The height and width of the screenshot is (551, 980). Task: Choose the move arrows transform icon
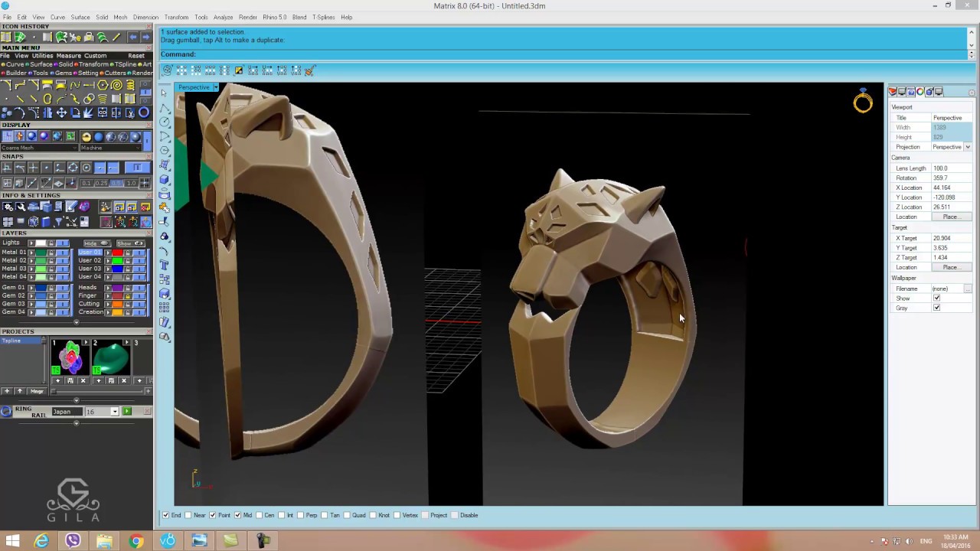[x=61, y=112]
